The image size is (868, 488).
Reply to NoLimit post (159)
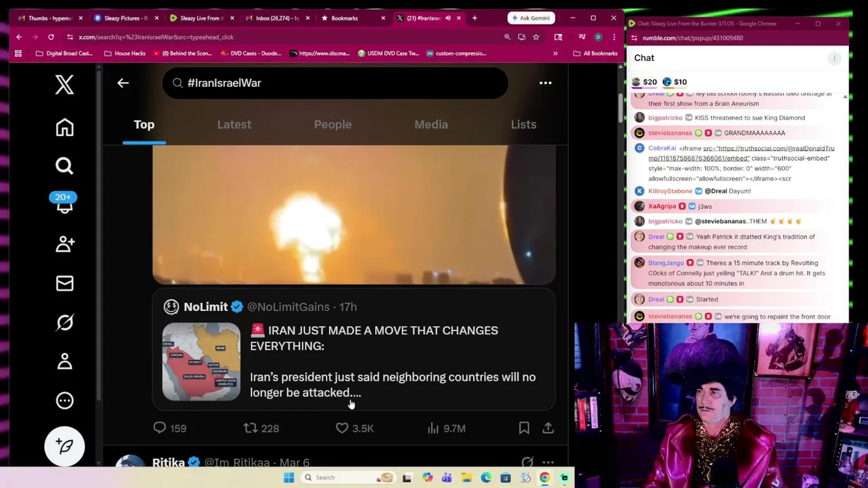[170, 428]
